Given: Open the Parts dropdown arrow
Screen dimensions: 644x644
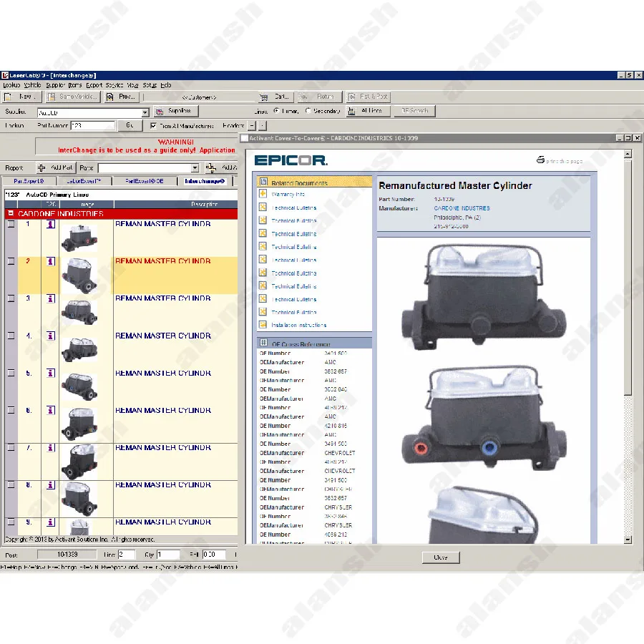Looking at the screenshot, I should [195, 168].
